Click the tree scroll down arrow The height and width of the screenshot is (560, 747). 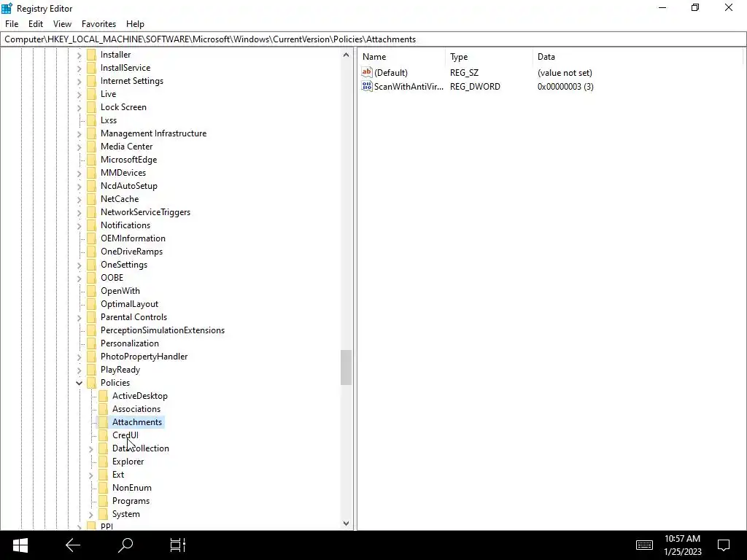click(346, 524)
